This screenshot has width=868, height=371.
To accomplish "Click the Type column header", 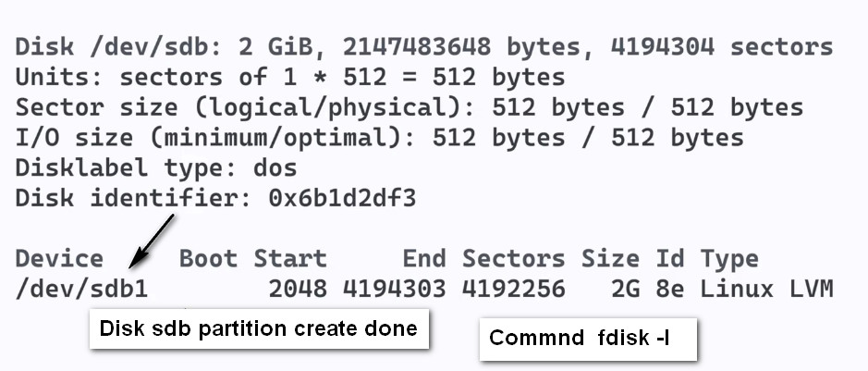I will click(729, 259).
